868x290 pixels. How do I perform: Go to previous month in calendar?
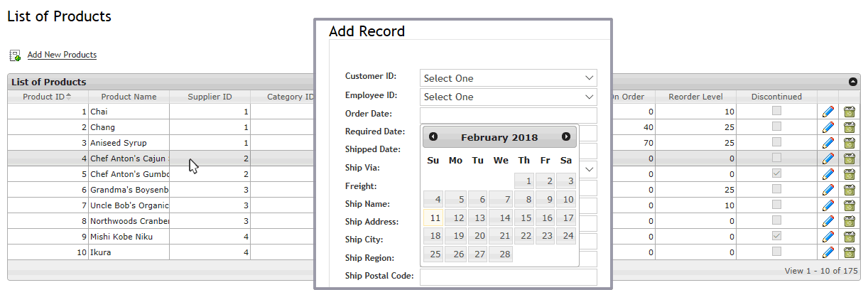coord(433,136)
